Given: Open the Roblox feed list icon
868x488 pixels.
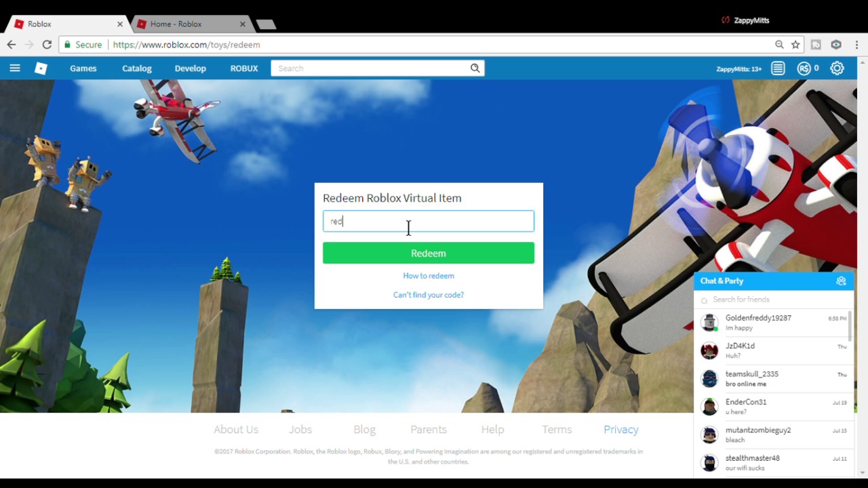Looking at the screenshot, I should pos(778,68).
